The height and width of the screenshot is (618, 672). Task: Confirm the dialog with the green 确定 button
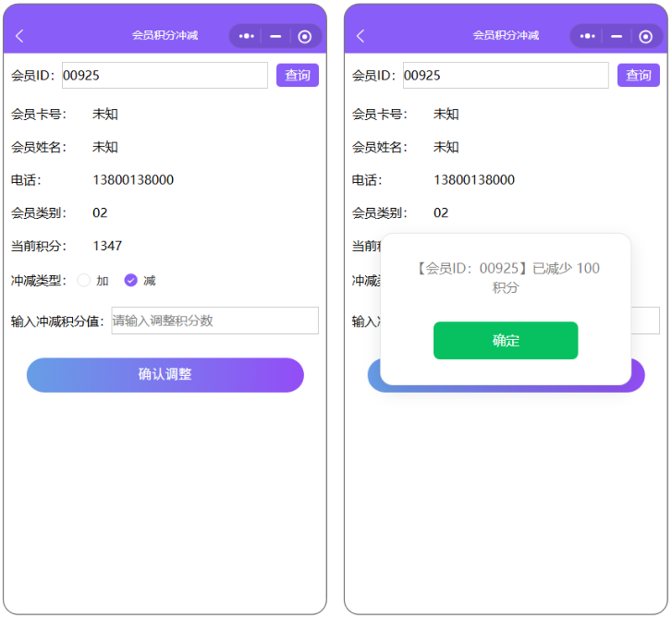[506, 341]
